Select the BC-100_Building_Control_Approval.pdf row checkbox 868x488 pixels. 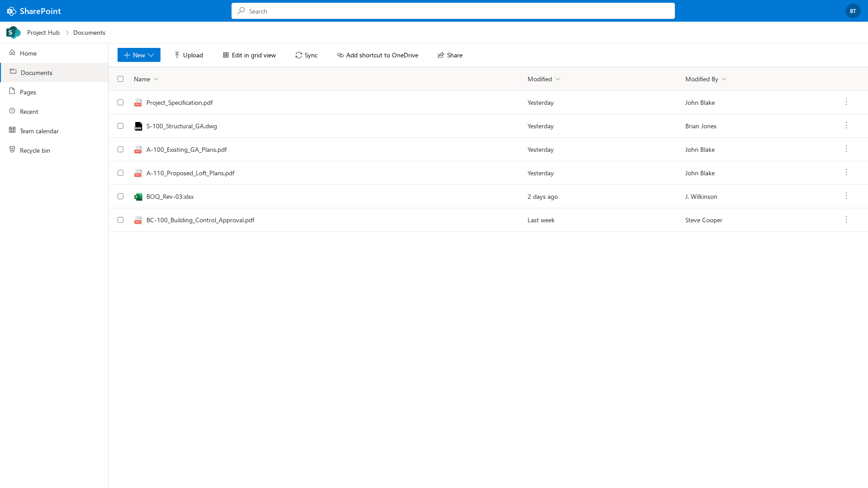click(x=120, y=220)
